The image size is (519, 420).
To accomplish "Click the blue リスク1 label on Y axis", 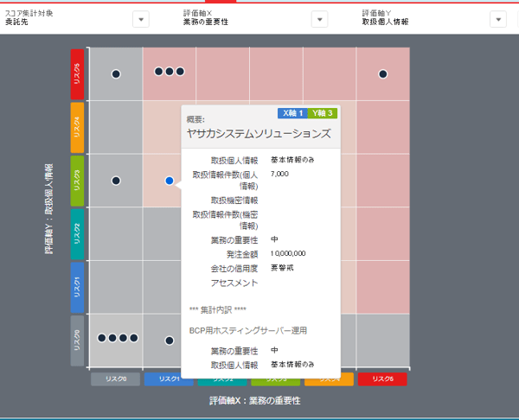I will click(x=78, y=287).
